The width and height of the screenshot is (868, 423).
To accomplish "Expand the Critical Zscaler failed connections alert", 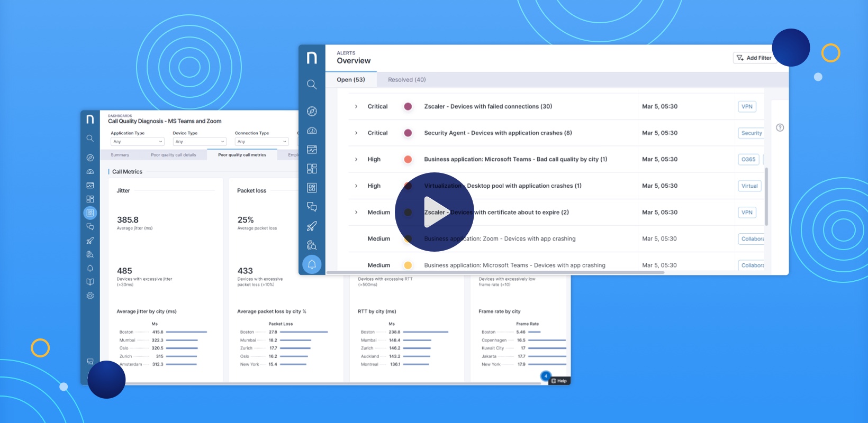I will tap(356, 107).
